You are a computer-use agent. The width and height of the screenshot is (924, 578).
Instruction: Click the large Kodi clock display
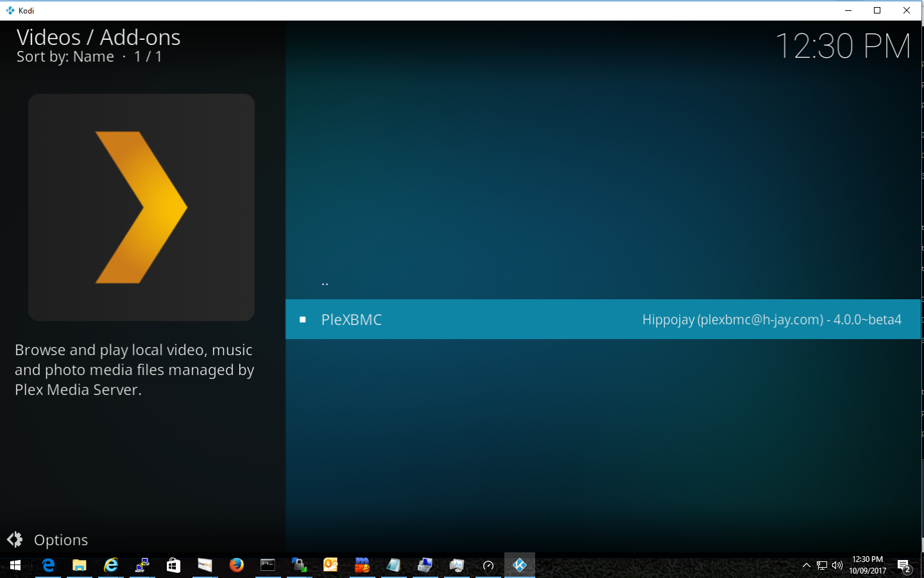pos(843,46)
